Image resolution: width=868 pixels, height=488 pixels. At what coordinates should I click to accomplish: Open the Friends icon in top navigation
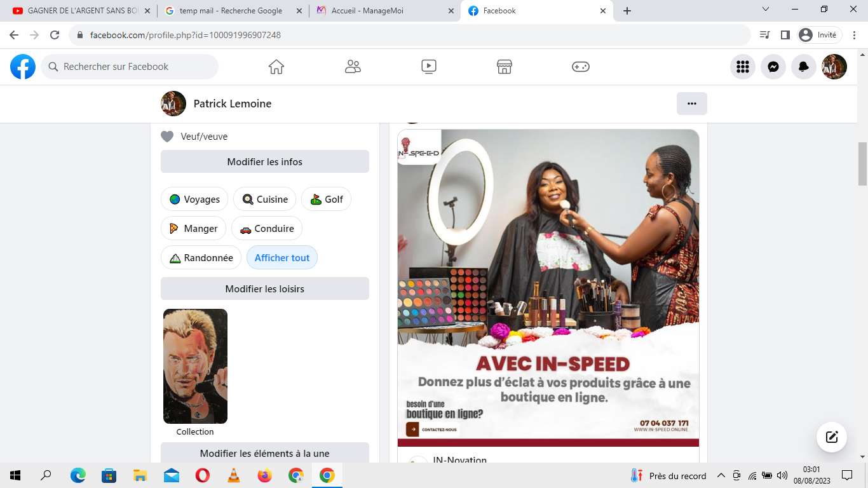click(353, 67)
